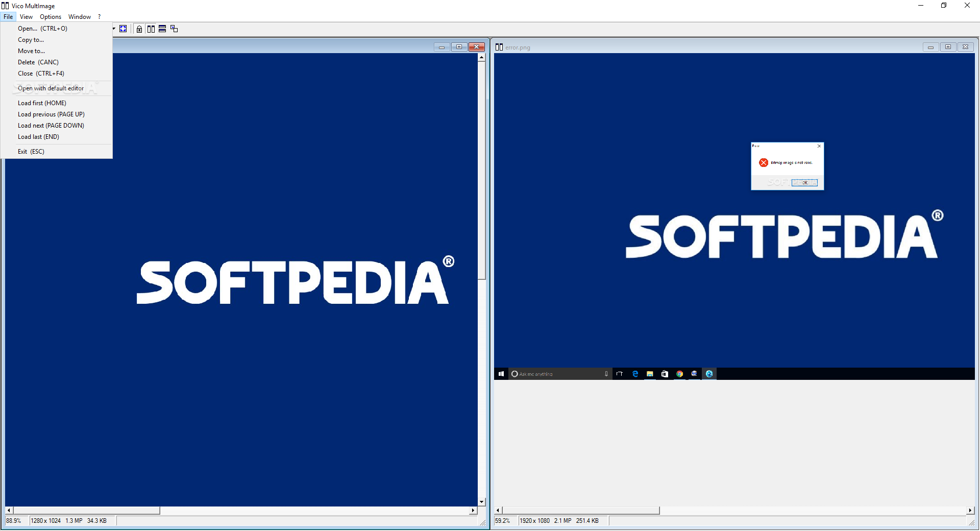Open the ? help menu

coord(99,17)
